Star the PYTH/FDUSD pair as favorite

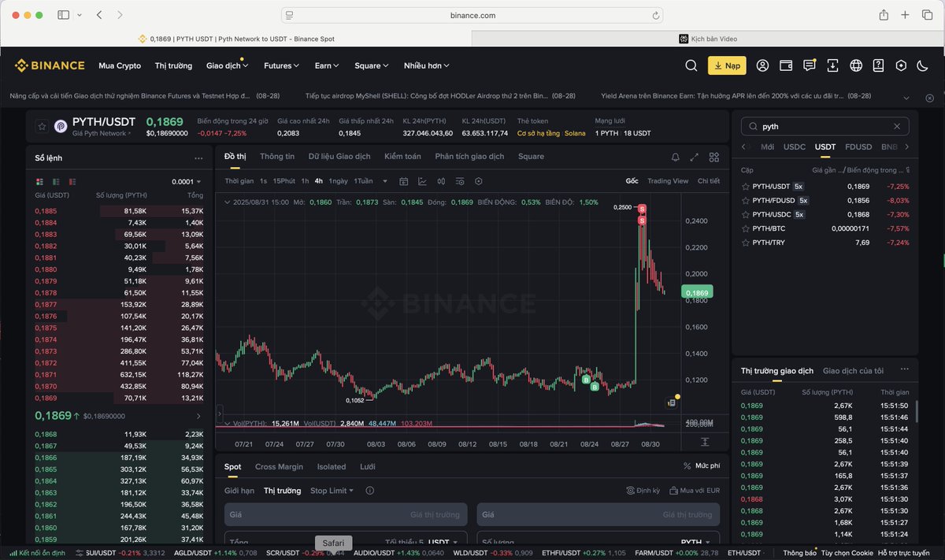[745, 201]
